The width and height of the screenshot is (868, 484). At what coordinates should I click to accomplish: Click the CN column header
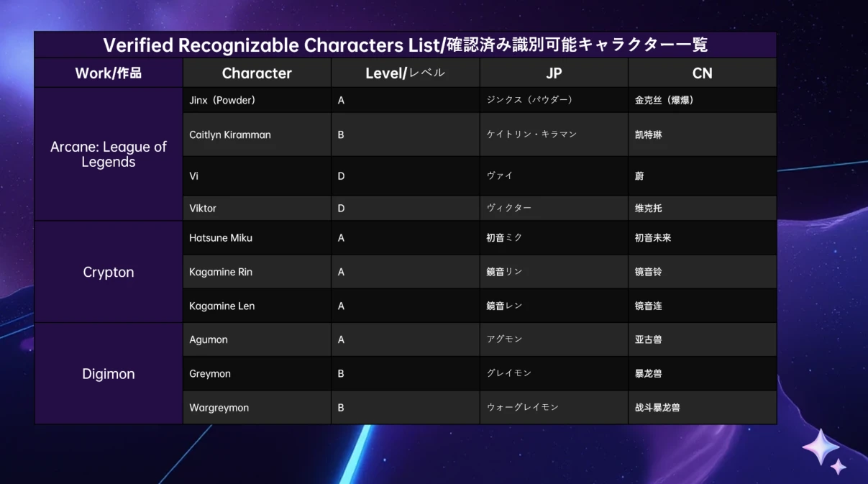click(x=702, y=73)
